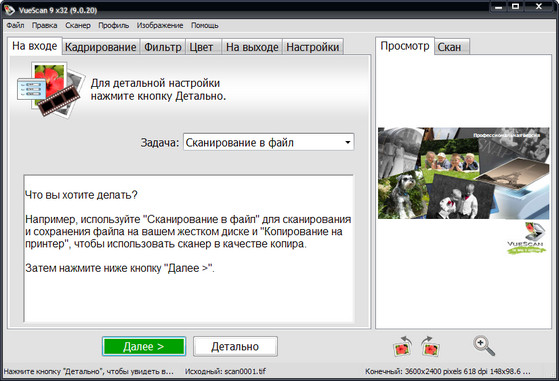
Task: Select the Скан tab
Action: (x=452, y=47)
